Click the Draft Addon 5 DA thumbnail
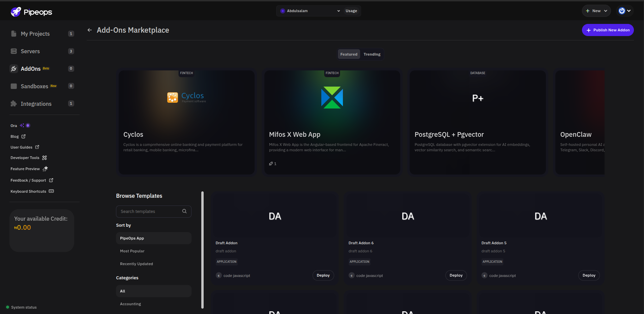 (x=540, y=216)
